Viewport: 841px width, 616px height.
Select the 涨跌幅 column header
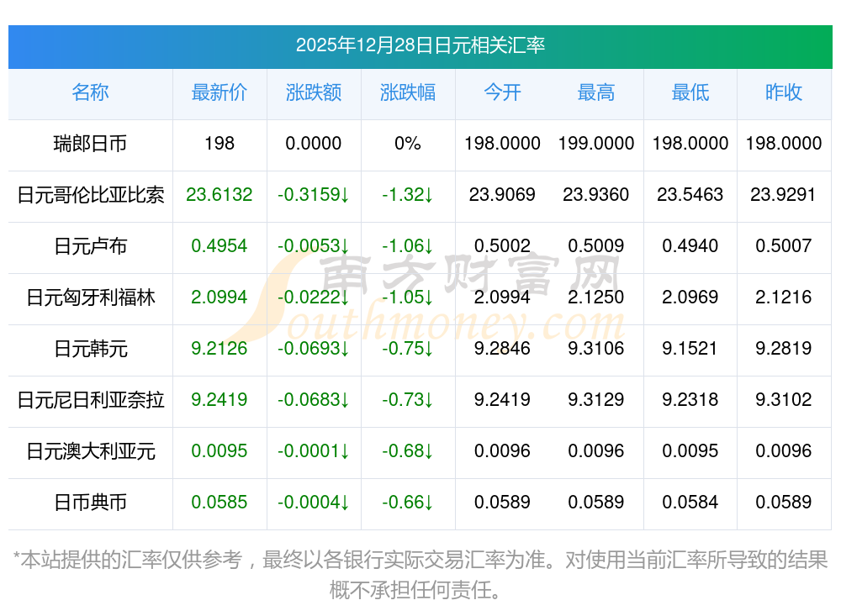click(x=408, y=92)
